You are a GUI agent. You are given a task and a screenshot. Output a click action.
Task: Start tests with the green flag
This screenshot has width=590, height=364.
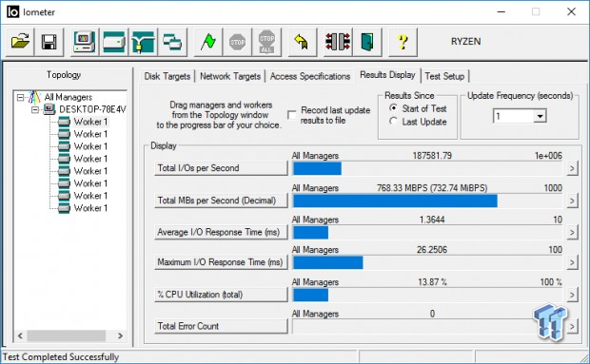[x=208, y=42]
